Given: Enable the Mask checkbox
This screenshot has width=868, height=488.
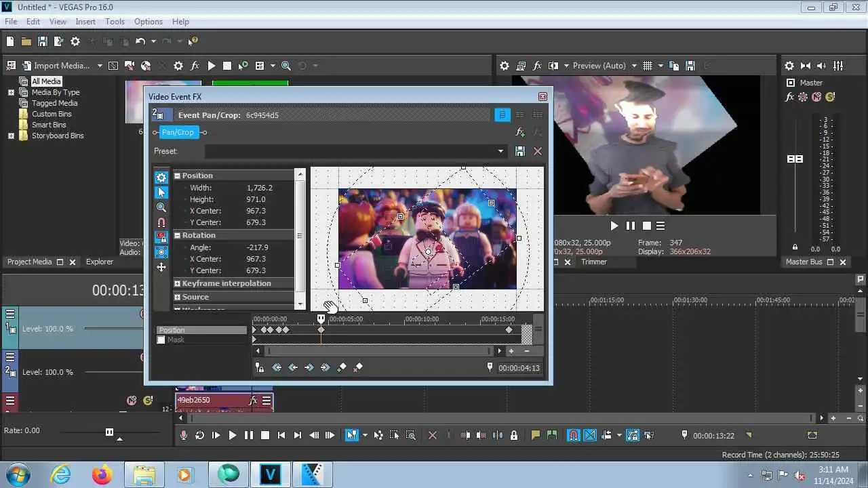Looking at the screenshot, I should [x=161, y=340].
